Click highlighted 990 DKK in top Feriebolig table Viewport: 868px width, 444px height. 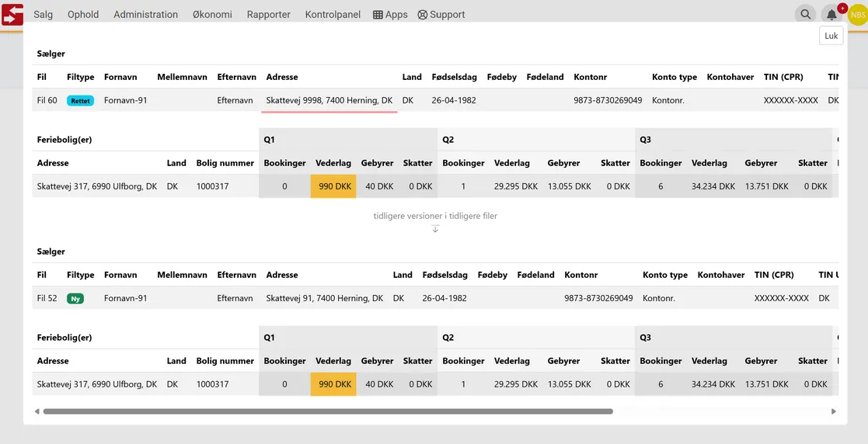(x=333, y=186)
